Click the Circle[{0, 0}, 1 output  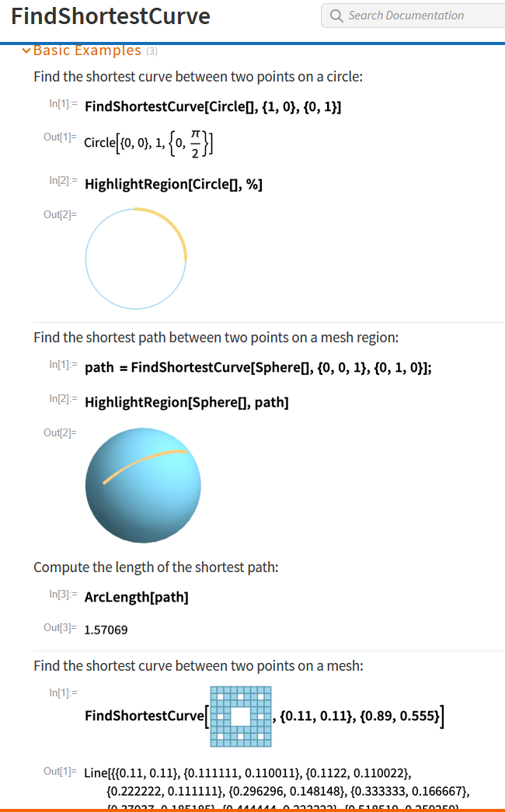pyautogui.click(x=148, y=143)
